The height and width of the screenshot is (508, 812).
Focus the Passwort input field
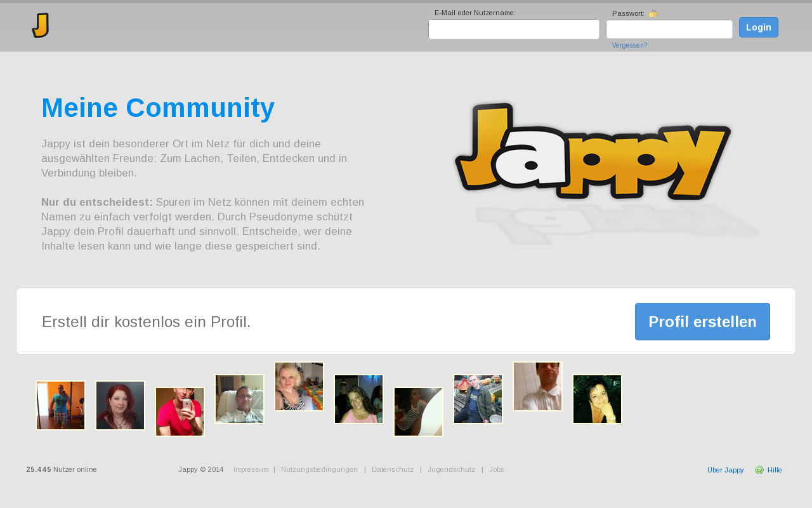tap(669, 29)
